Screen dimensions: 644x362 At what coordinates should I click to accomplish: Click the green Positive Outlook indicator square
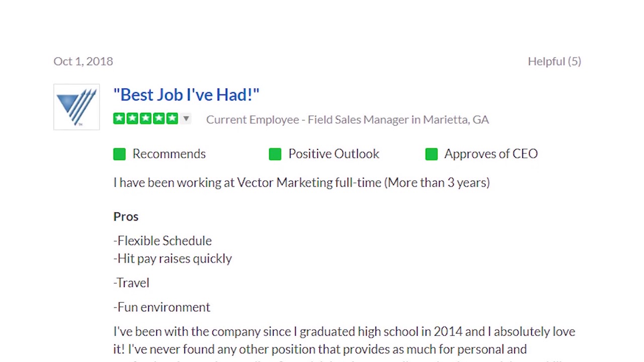[x=275, y=154]
